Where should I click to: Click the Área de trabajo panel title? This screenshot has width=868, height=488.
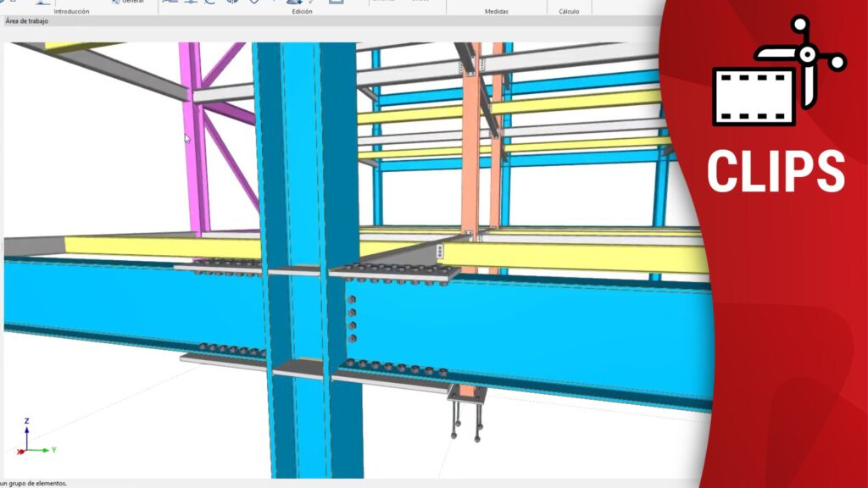(x=27, y=21)
